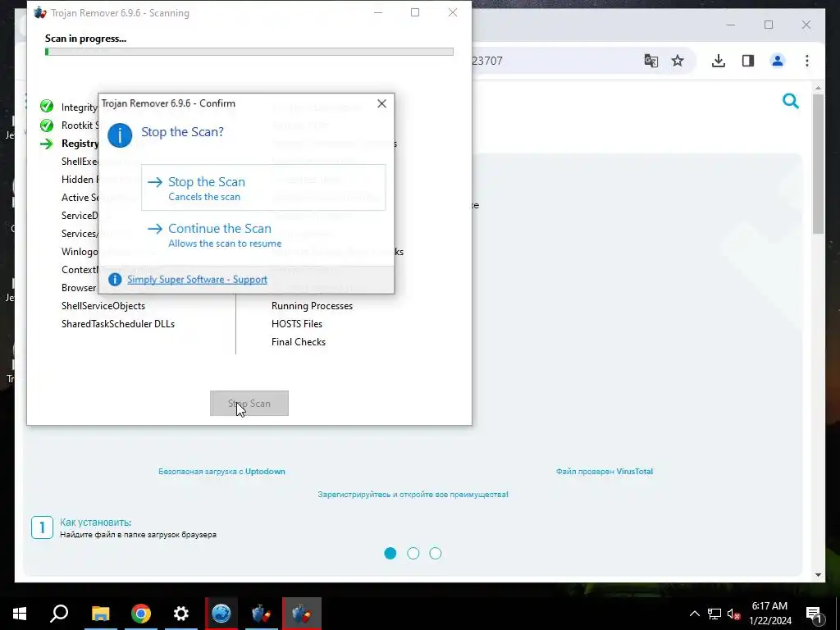This screenshot has width=840, height=630.
Task: Select 'SharedTaskScheduler DLLs' scan item
Action: (x=118, y=324)
